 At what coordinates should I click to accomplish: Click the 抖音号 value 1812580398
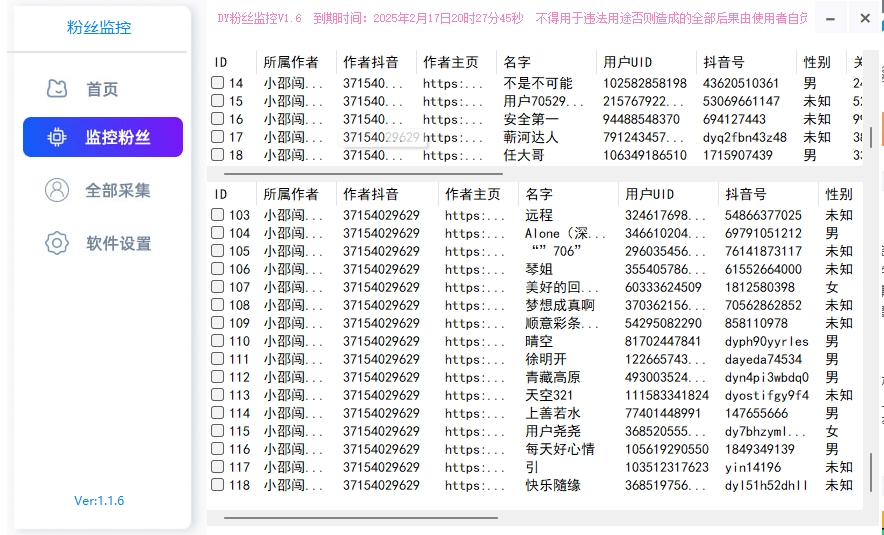coord(759,288)
